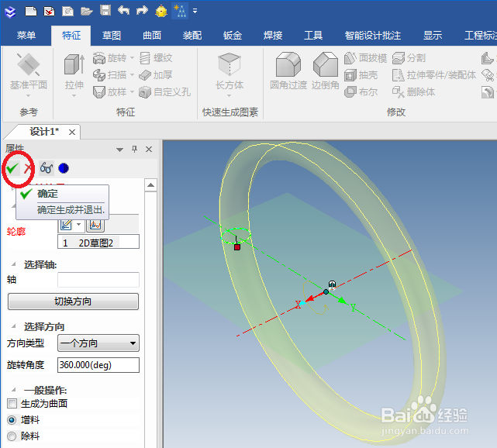Close the 属性 panel

pos(149,150)
